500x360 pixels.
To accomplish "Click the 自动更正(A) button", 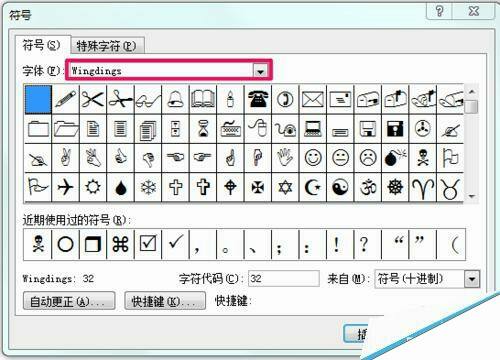I will pos(69,301).
